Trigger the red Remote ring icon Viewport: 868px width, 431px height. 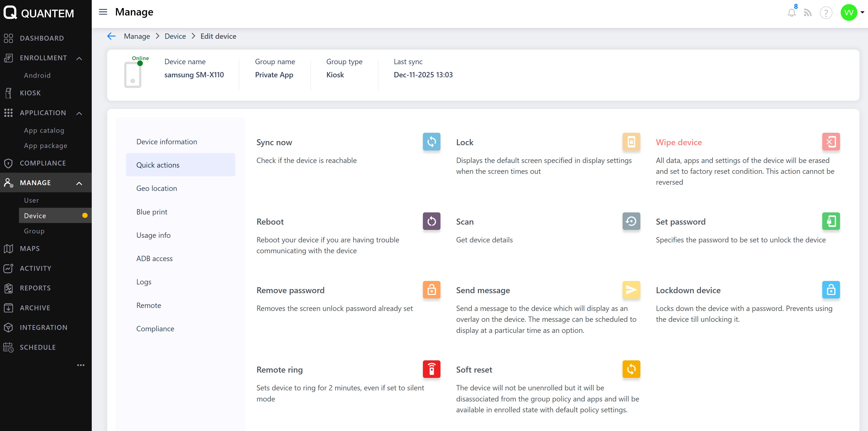pyautogui.click(x=431, y=369)
